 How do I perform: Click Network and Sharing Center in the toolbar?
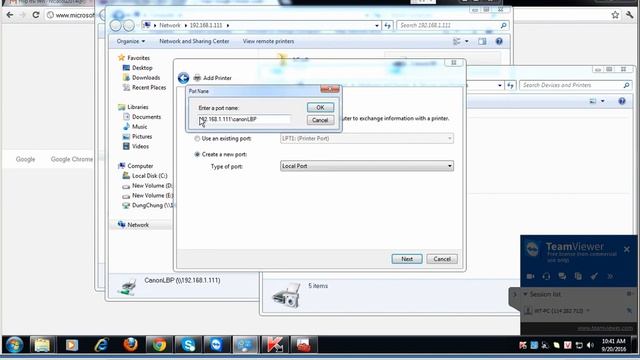194,41
